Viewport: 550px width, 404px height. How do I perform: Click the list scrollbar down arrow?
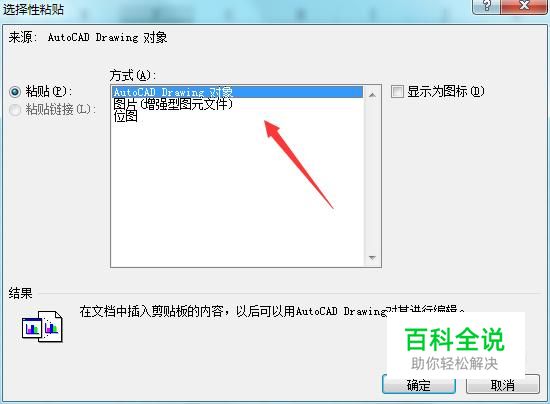[373, 258]
